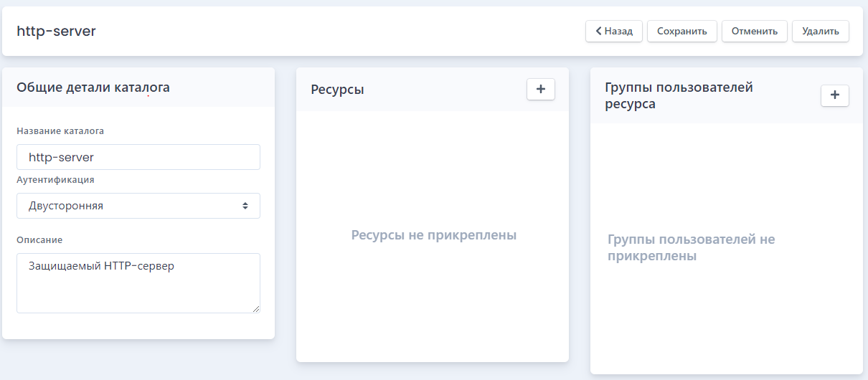Click the Аутентификация field label
868x380 pixels.
[x=55, y=180]
